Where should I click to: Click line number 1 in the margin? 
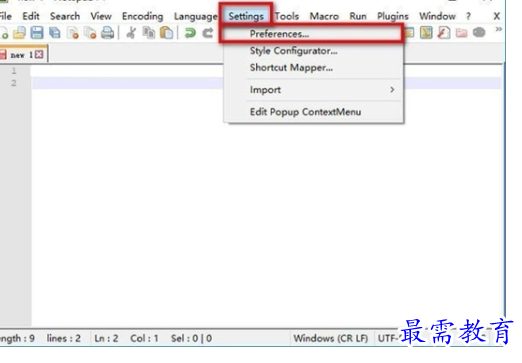[14, 71]
